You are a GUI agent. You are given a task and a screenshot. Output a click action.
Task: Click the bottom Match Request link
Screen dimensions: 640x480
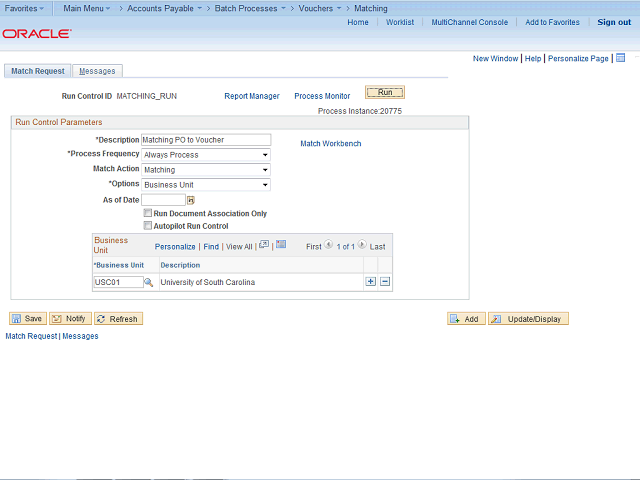pyautogui.click(x=31, y=336)
